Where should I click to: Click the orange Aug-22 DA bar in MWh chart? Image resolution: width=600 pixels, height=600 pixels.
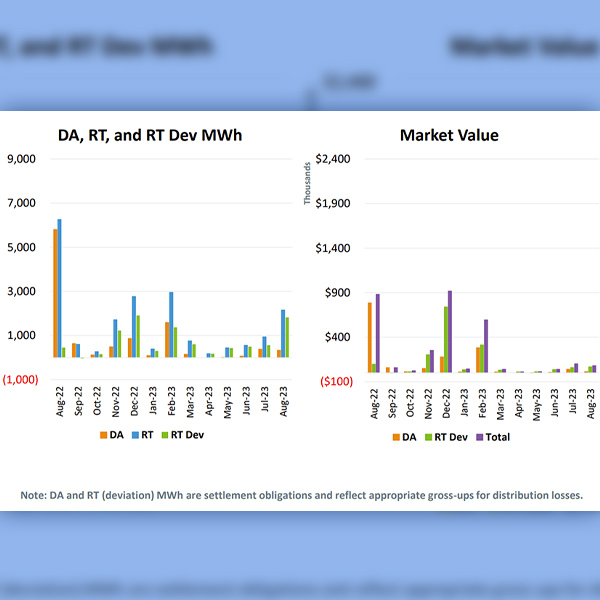click(x=55, y=293)
